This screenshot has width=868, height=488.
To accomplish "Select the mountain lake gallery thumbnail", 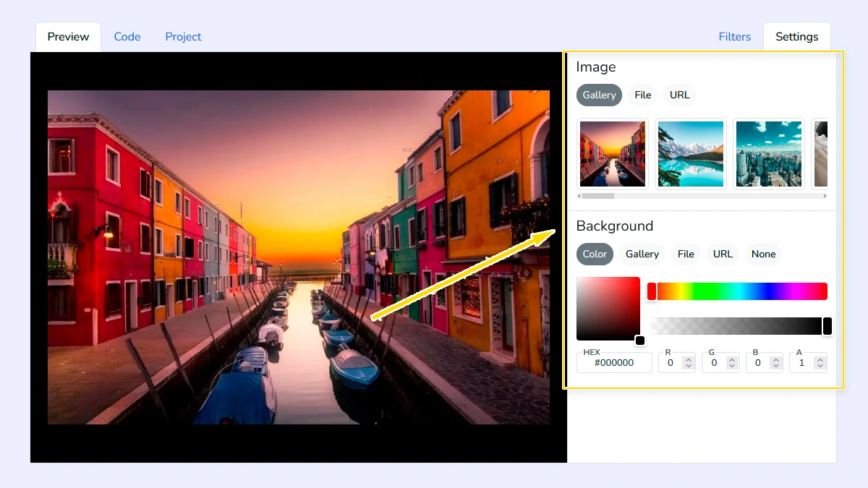I will pyautogui.click(x=690, y=153).
